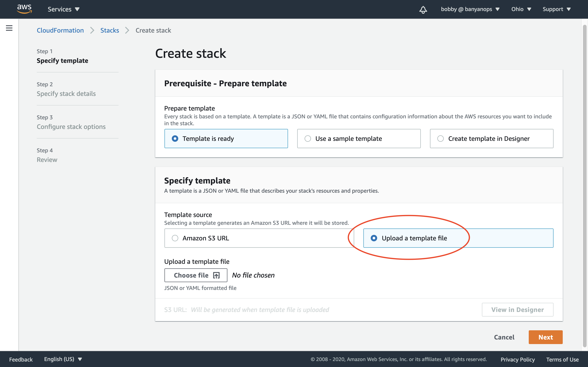The height and width of the screenshot is (367, 588).
Task: Open the Support dropdown menu
Action: 556,9
